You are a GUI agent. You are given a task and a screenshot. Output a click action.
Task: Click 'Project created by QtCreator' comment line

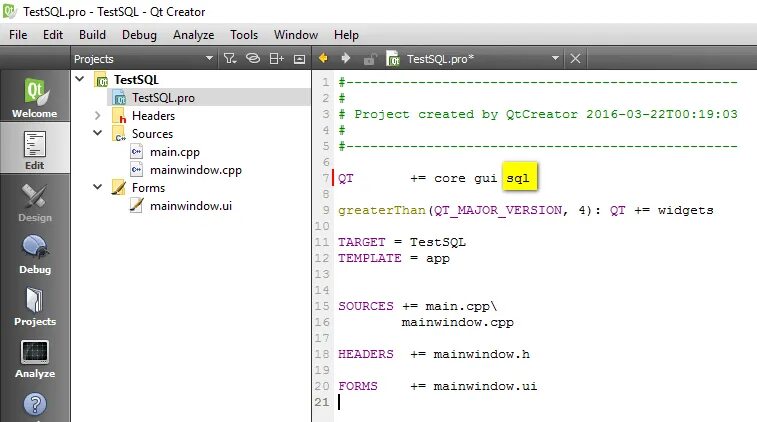click(538, 114)
